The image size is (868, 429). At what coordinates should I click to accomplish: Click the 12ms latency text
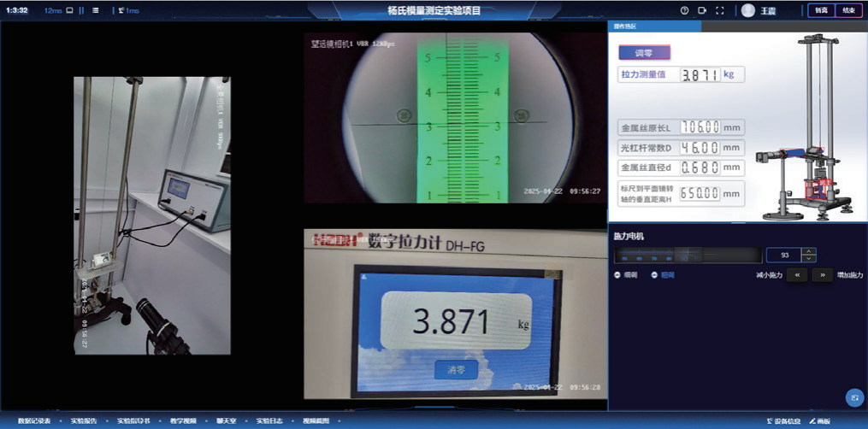pyautogui.click(x=53, y=10)
